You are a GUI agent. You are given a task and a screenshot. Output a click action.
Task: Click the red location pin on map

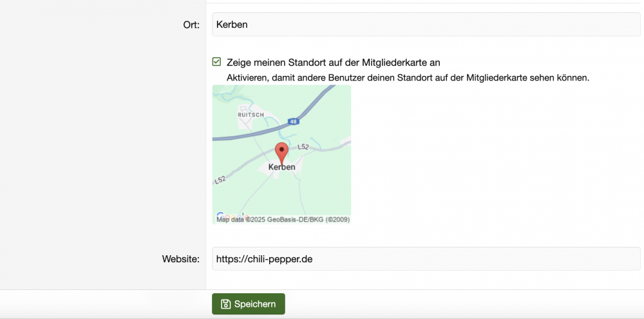(281, 153)
